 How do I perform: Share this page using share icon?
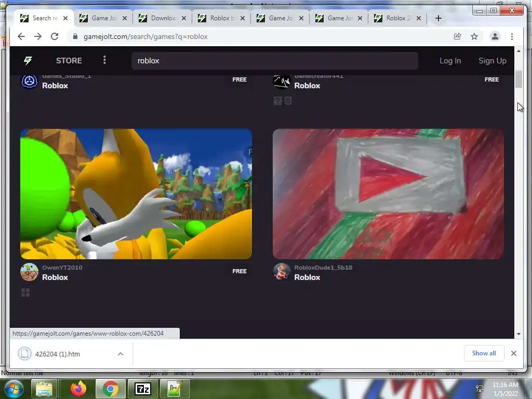[x=457, y=36]
